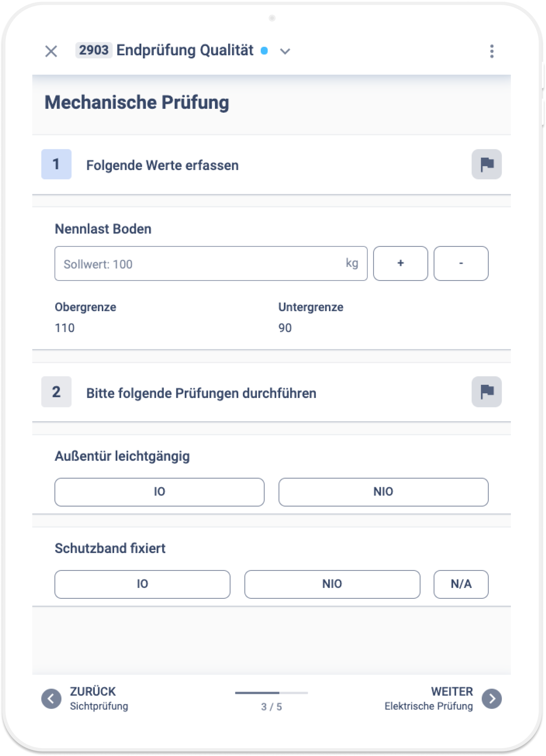Image resolution: width=546 pixels, height=756 pixels.
Task: Select NIO for 'Schutzband fixiert'
Action: 332,584
